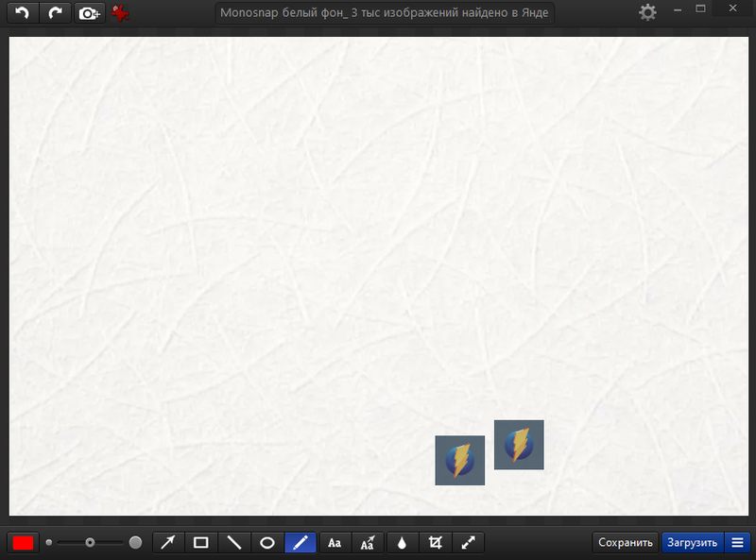
Task: Select the Rectangle drawing tool
Action: pos(201,543)
